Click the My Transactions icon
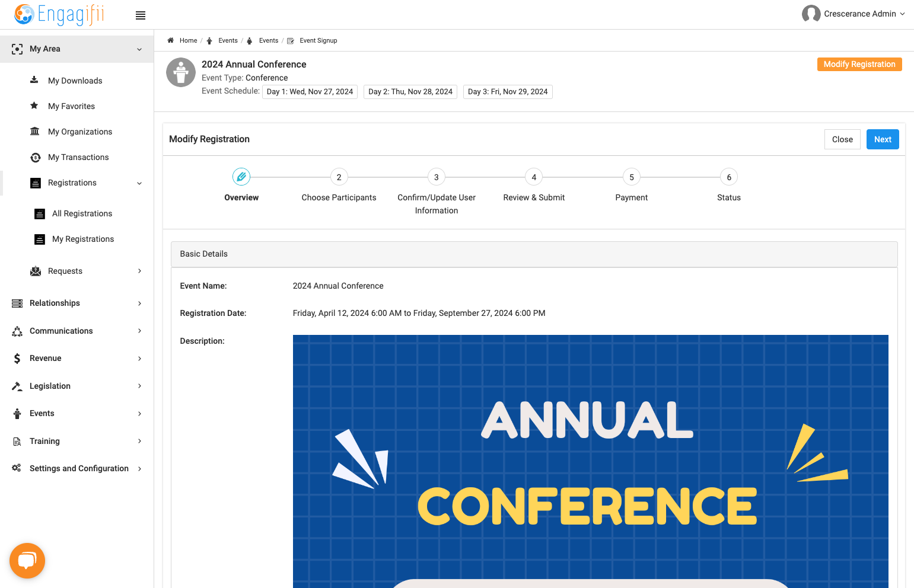 coord(36,157)
